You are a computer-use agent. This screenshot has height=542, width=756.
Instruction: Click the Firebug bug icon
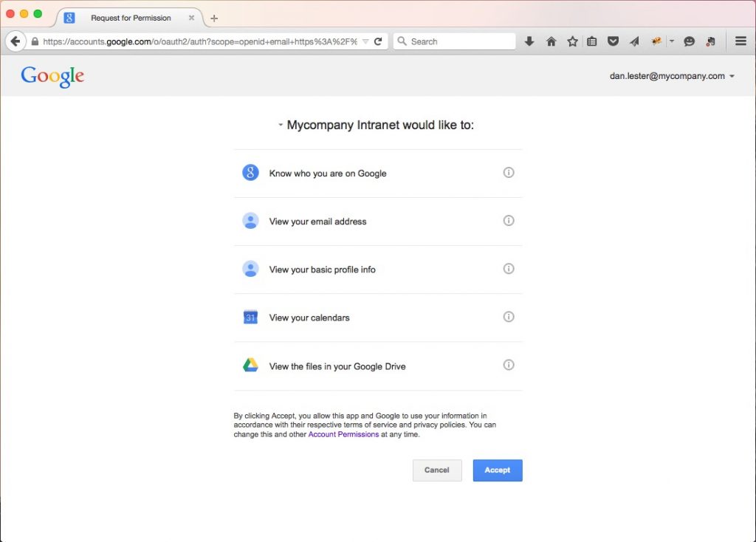click(656, 41)
